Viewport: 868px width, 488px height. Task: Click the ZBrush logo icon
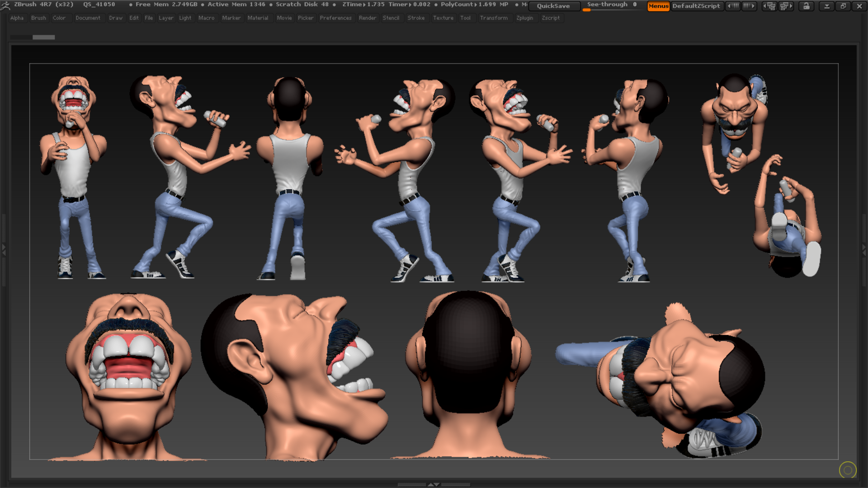coord(5,5)
